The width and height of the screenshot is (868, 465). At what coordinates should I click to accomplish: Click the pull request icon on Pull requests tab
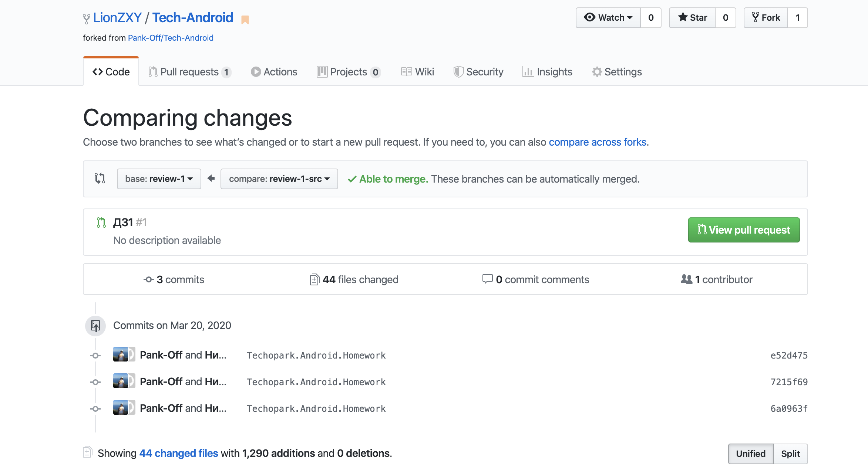tap(153, 72)
